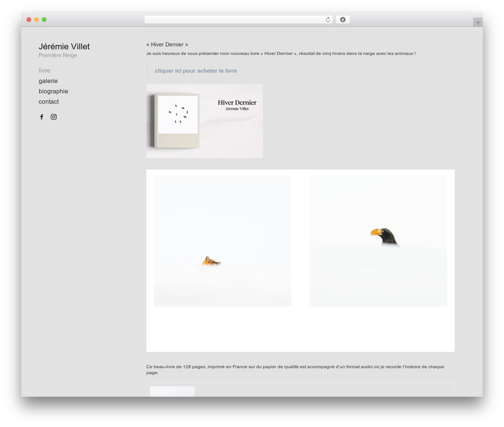View the fox in snow photo
Screen dimensions: 504x427
click(222, 241)
